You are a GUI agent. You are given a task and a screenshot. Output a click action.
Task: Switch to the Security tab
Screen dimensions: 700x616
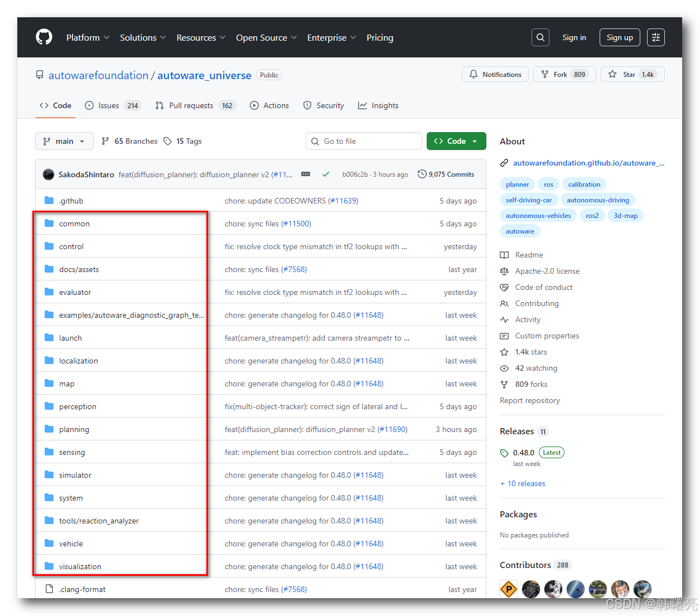tap(324, 105)
